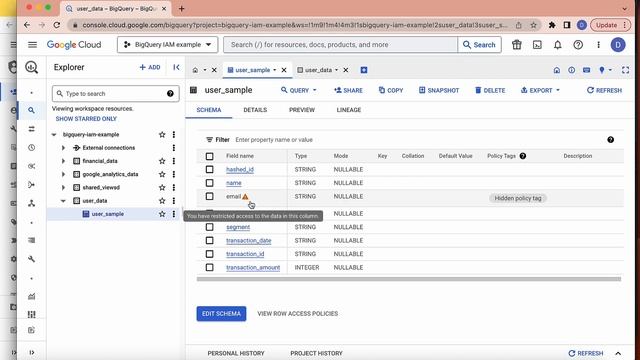The image size is (640, 360).
Task: Open the scheduled queries clock icon
Action: pos(31,148)
